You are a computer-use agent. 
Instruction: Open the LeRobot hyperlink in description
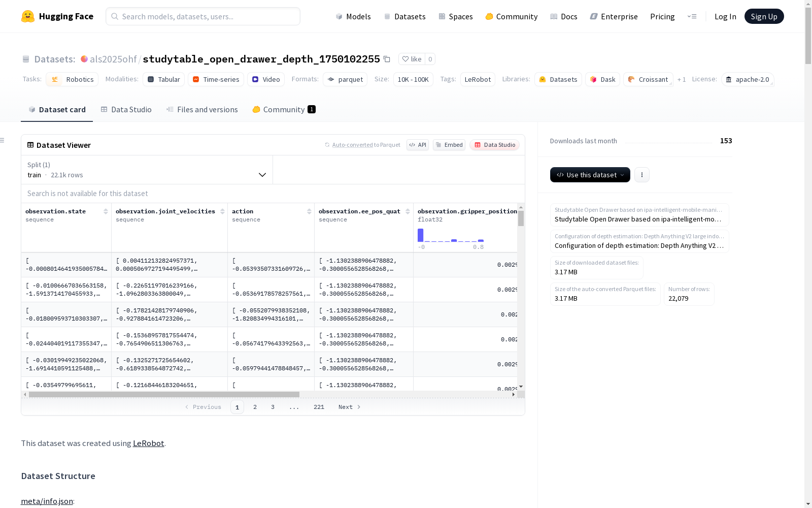pos(148,443)
